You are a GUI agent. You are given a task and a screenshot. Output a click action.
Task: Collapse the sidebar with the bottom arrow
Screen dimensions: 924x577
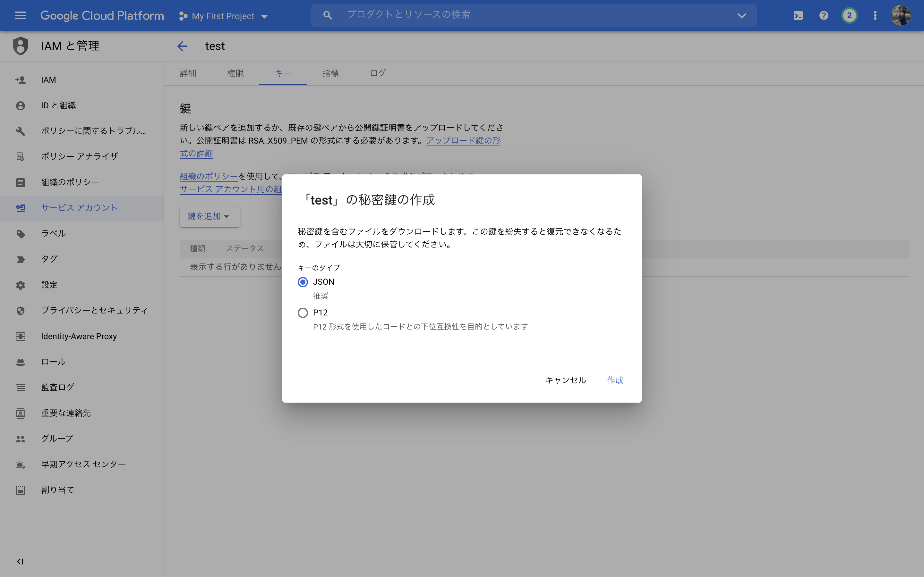20,561
